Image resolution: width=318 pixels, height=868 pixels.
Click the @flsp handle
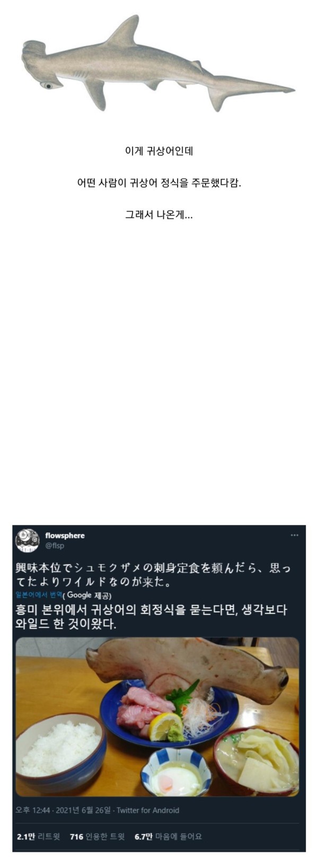point(55,546)
